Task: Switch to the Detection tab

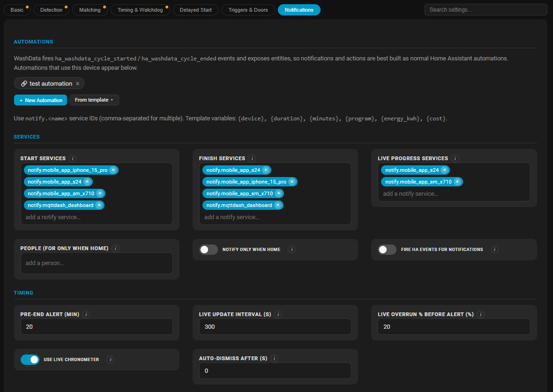Action: [51, 10]
